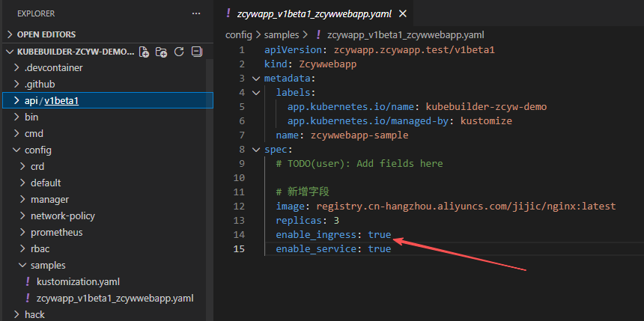Select the api/v1beta1 folder
The height and width of the screenshot is (321, 644).
51,100
